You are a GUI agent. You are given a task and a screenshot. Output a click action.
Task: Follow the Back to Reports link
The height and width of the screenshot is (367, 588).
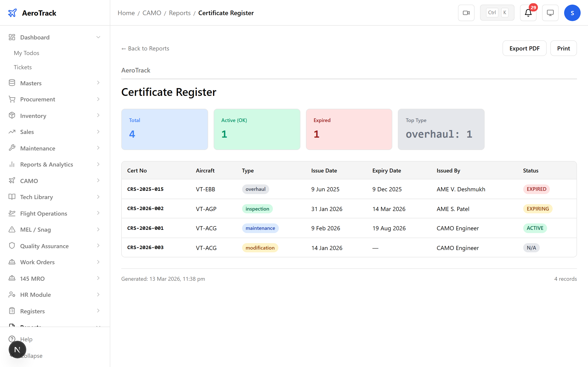145,48
